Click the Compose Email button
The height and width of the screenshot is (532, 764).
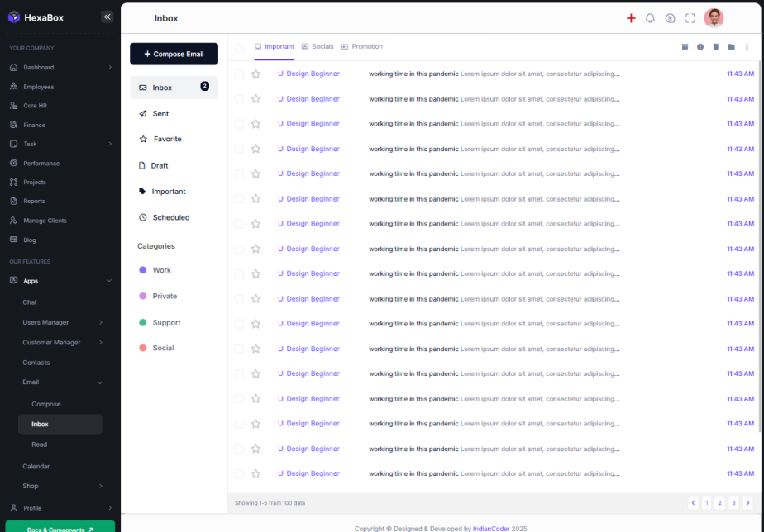coord(174,54)
